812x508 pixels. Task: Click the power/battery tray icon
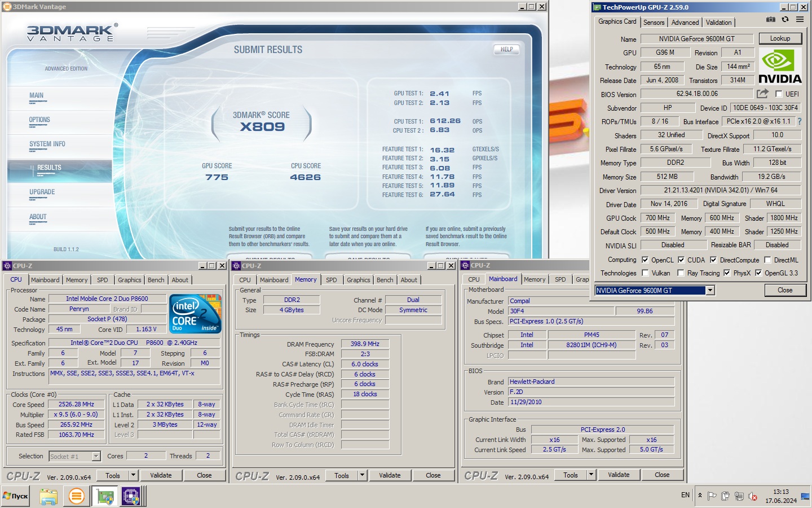click(725, 496)
